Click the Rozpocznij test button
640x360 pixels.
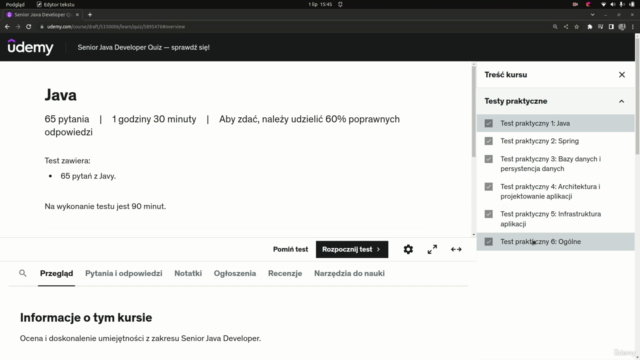(x=352, y=249)
